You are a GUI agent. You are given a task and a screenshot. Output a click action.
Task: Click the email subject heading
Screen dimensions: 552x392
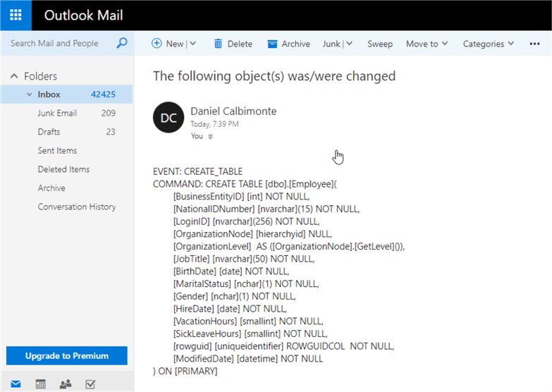tap(274, 76)
